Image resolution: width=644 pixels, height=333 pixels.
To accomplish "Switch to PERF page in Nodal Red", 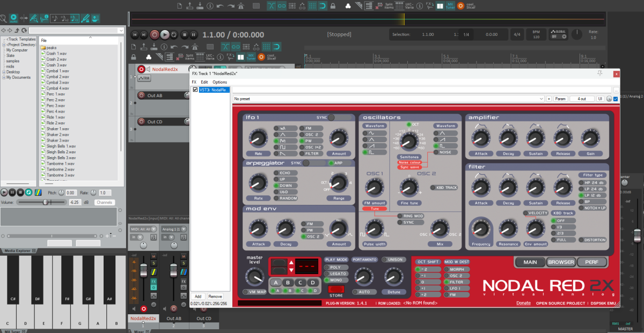I will (x=592, y=262).
